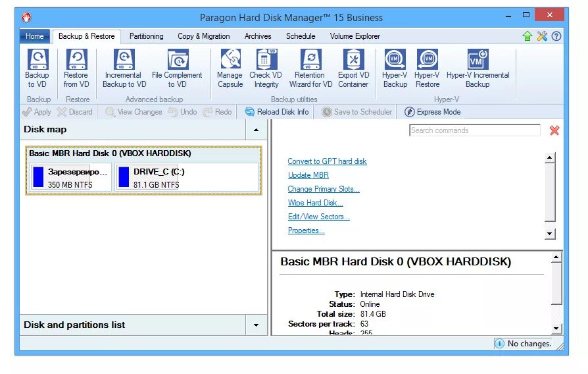The height and width of the screenshot is (374, 588).
Task: Click the Total size value 81.4 GB
Action: click(373, 314)
